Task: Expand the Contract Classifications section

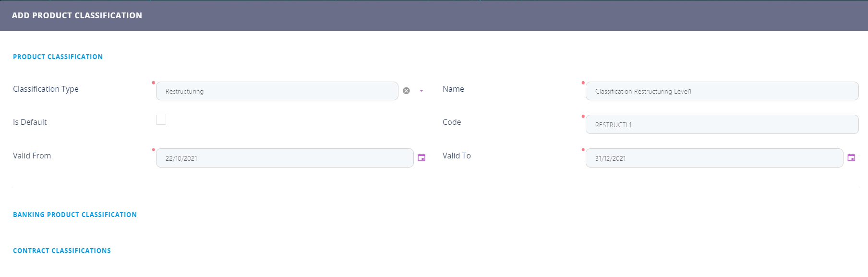Action: [x=62, y=251]
